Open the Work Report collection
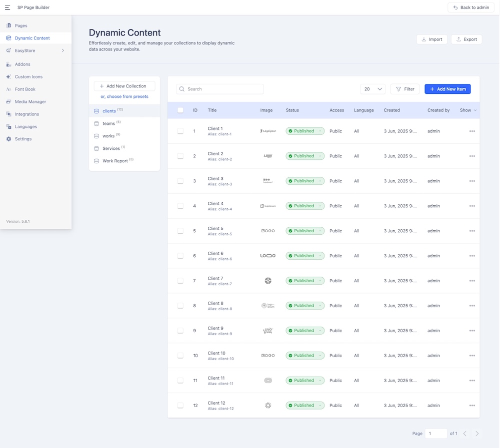The width and height of the screenshot is (500, 448). pos(115,161)
